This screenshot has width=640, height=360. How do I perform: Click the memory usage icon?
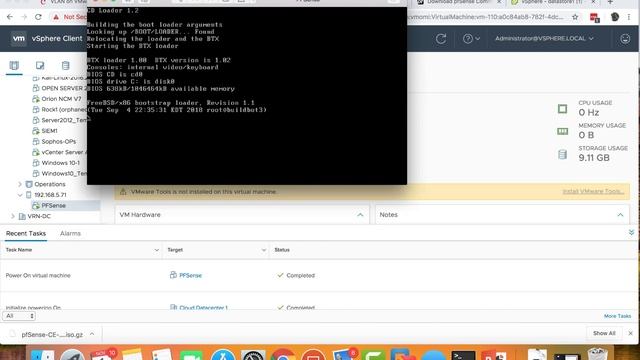click(562, 131)
